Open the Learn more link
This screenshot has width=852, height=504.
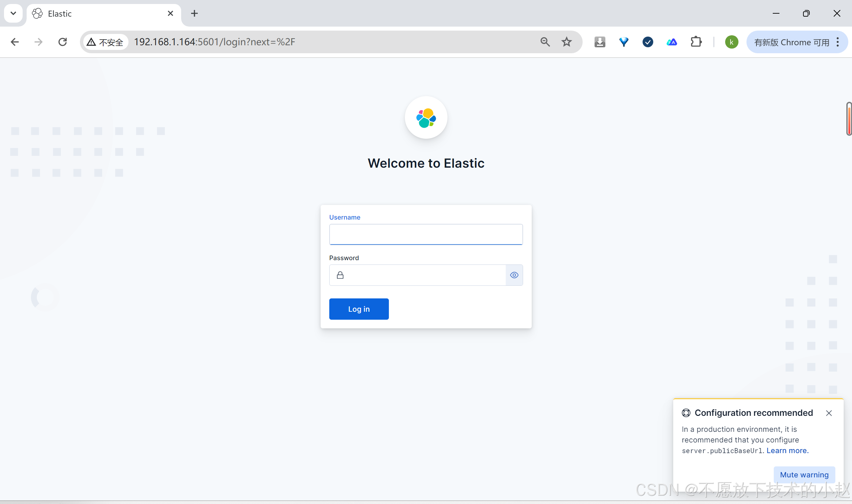coord(787,450)
